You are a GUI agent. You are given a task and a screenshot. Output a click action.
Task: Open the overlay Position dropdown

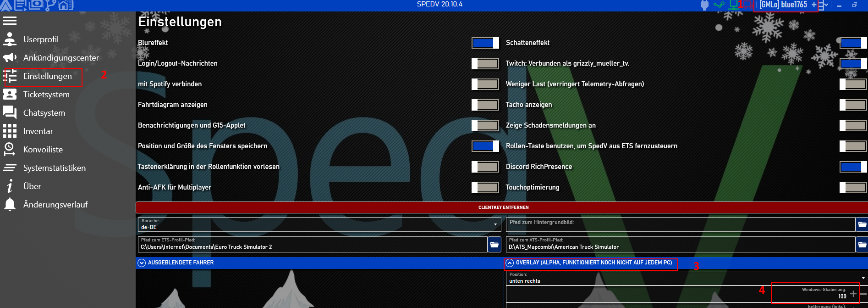tap(687, 278)
